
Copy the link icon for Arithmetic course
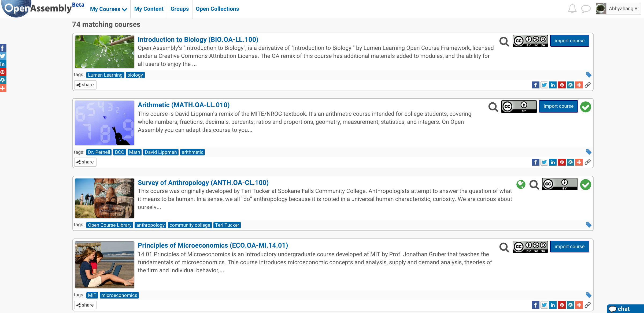click(x=587, y=162)
